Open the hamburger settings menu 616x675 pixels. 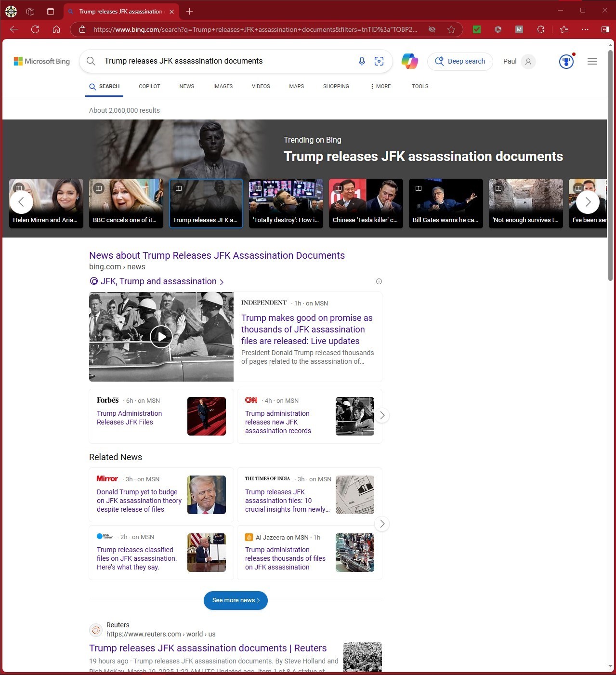[592, 61]
